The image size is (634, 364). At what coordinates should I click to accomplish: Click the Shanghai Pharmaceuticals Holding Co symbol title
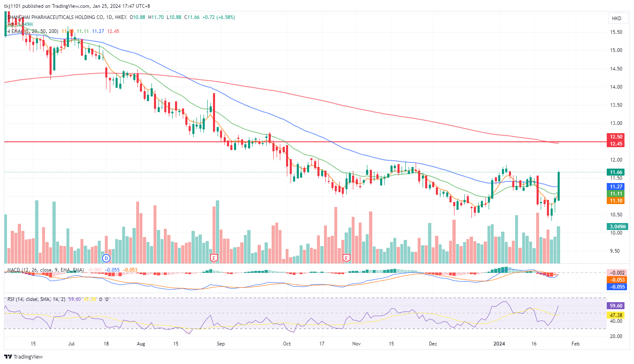coord(56,17)
